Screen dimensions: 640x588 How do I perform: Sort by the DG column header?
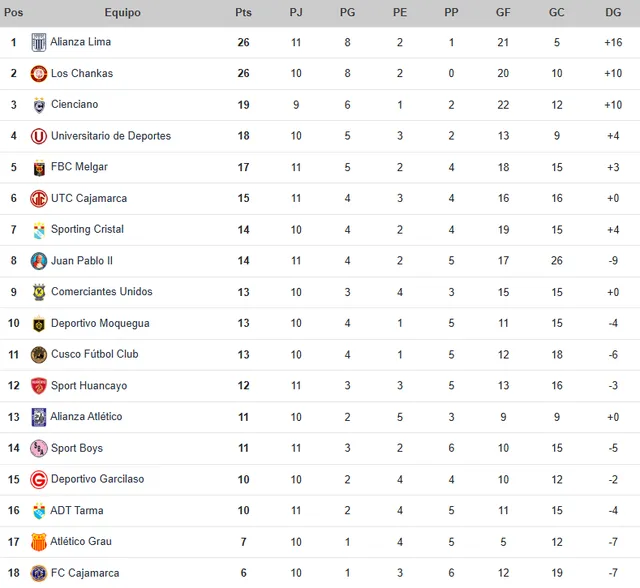tap(613, 13)
